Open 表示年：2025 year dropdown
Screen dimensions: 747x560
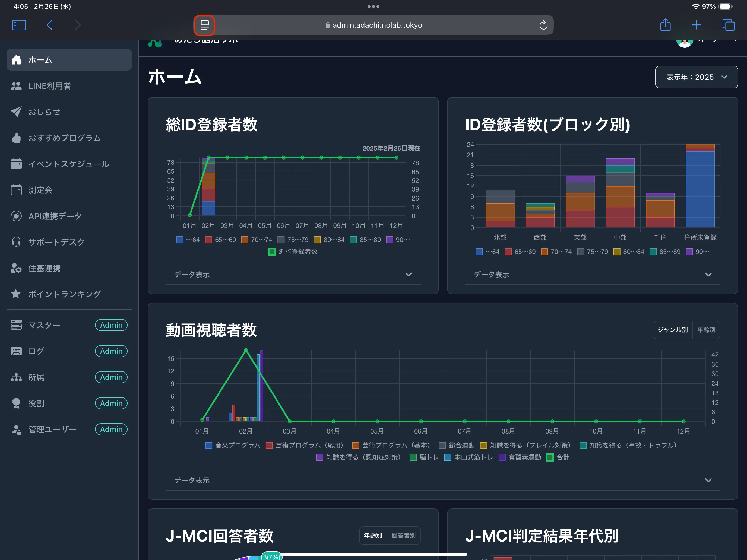(x=696, y=77)
